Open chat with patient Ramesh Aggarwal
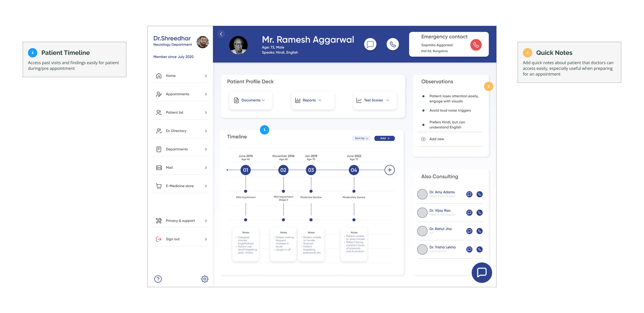Viewport: 644px width, 313px height. coord(370,44)
